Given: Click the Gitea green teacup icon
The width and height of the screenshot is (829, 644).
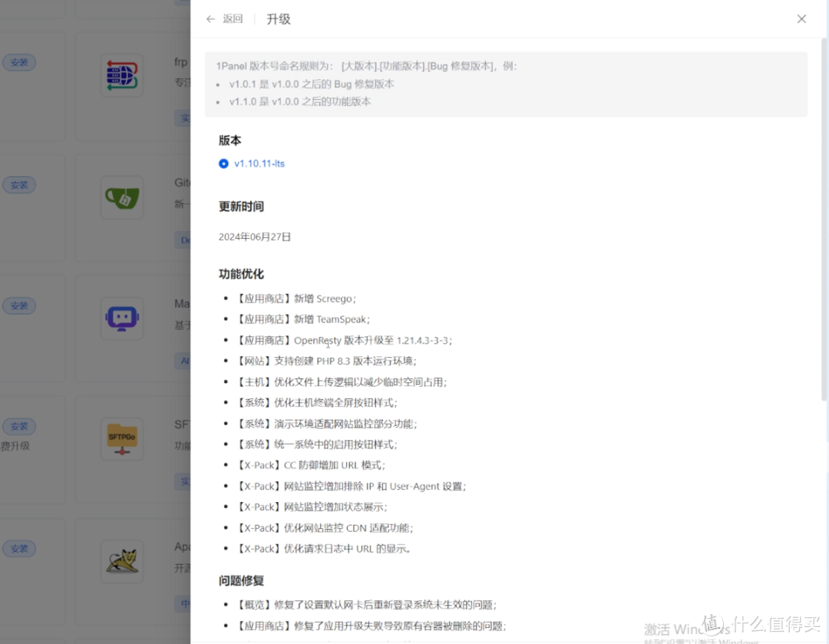Looking at the screenshot, I should coord(122,197).
